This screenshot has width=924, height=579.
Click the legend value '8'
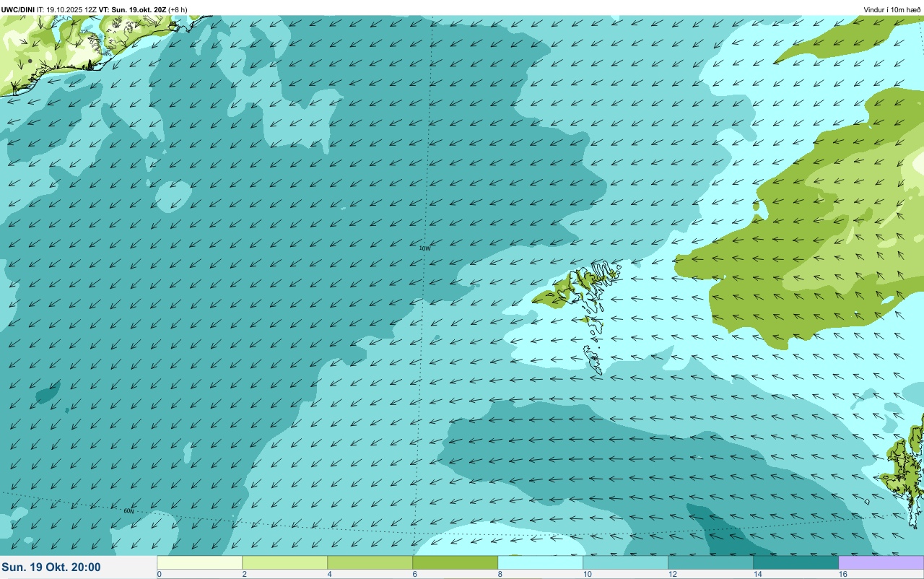500,574
